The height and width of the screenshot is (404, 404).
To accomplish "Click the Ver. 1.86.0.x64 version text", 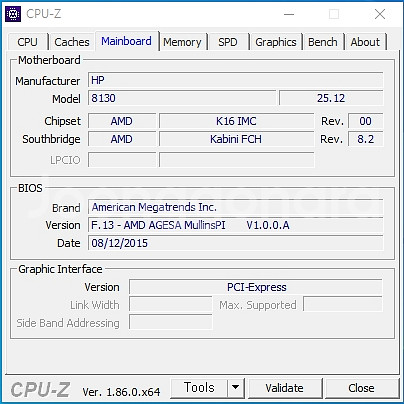I will tap(121, 392).
